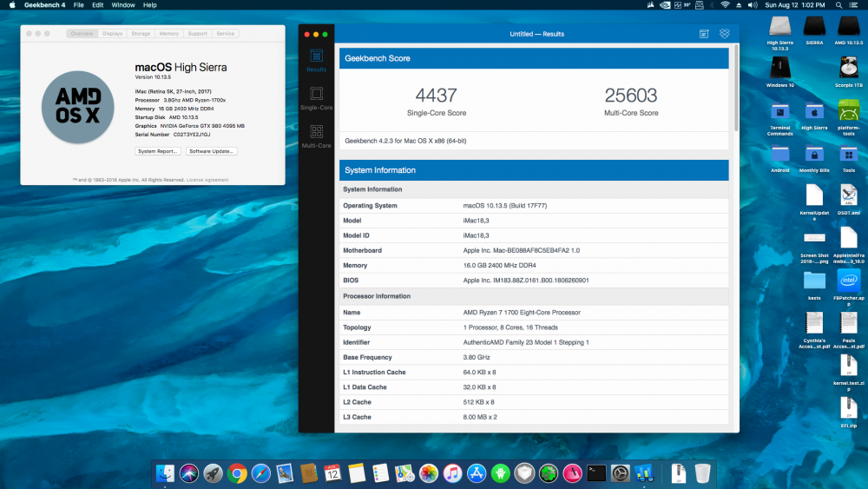Open Spotlight search in menu bar
Screen dimensions: 868x489
838,5
